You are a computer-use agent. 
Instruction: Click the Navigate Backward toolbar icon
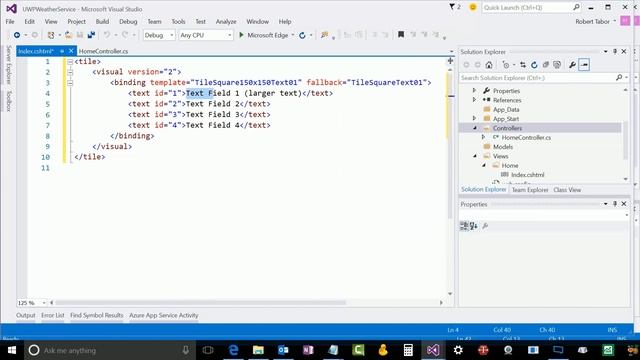(17, 35)
